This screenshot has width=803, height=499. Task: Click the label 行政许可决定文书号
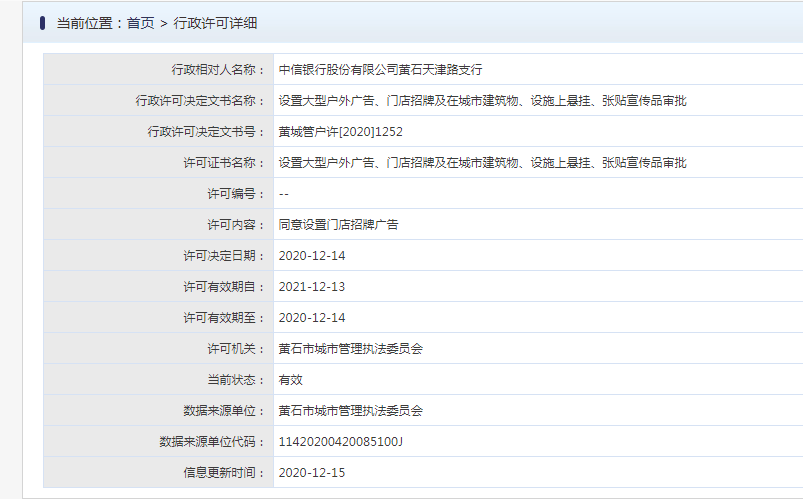pyautogui.click(x=207, y=132)
